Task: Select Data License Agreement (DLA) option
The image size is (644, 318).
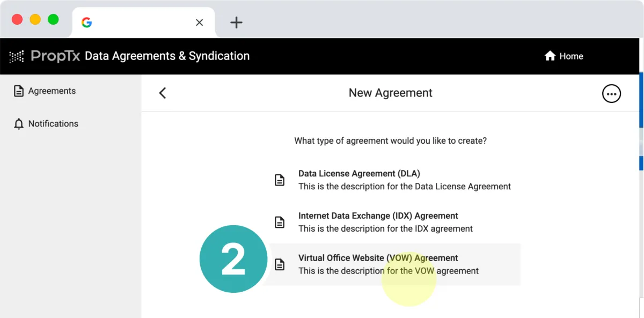Action: coord(395,180)
